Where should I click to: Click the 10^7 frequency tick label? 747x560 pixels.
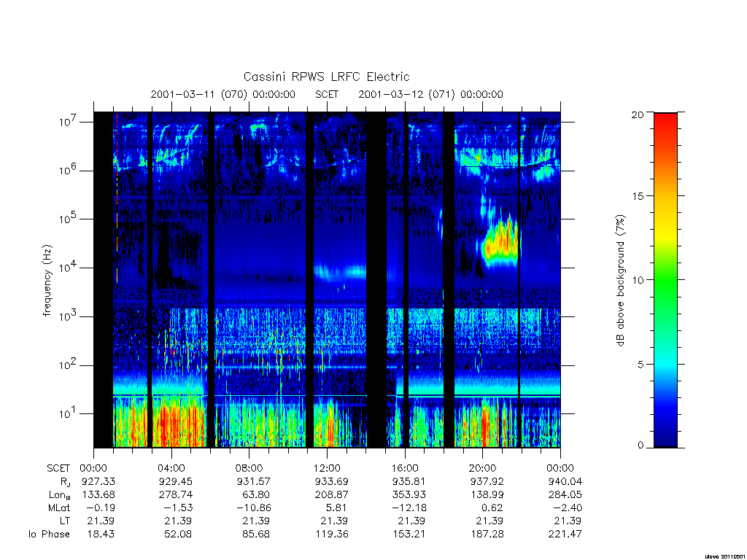click(68, 122)
